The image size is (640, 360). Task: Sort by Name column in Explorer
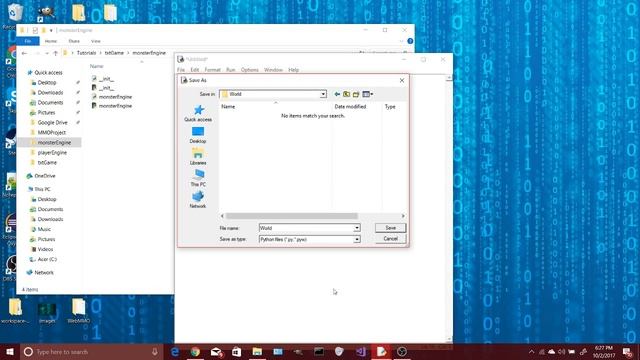coord(96,66)
